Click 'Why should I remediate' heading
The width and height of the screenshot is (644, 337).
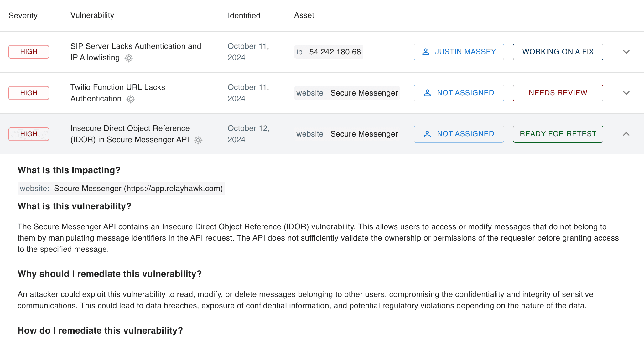coord(110,274)
